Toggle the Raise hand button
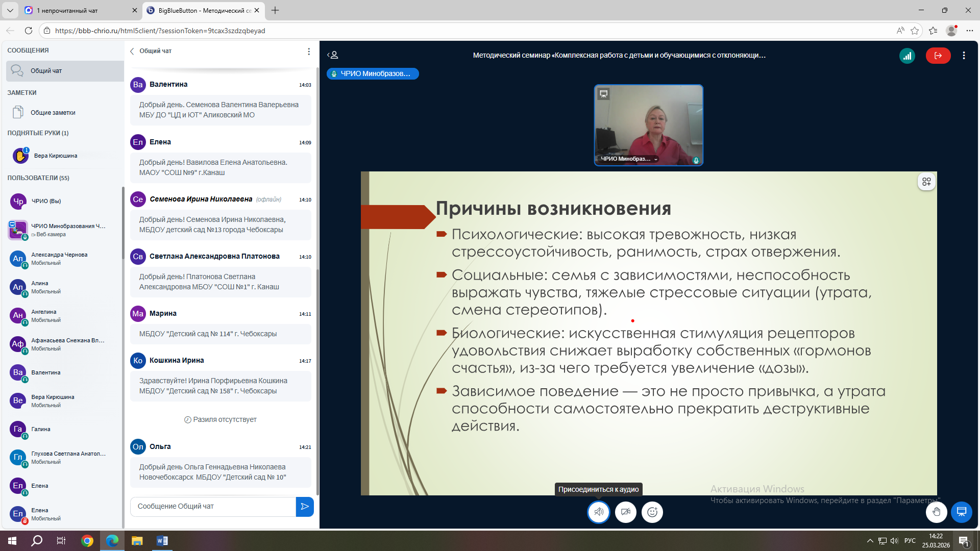This screenshot has width=980, height=551. (936, 512)
